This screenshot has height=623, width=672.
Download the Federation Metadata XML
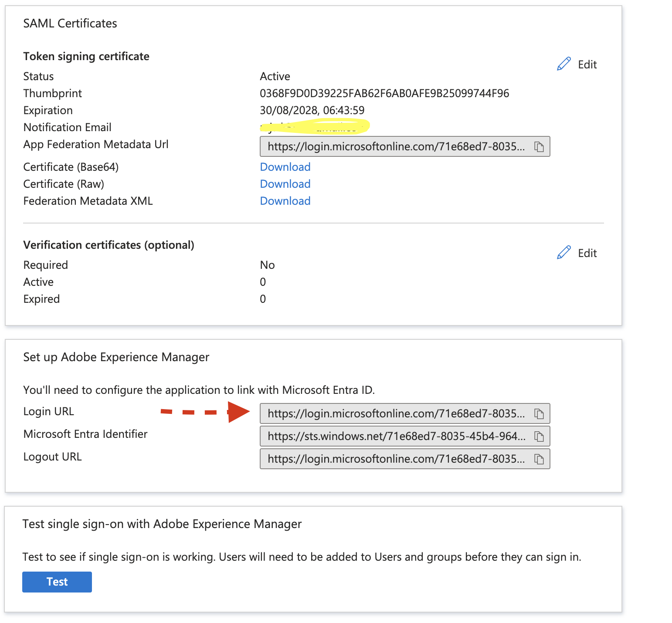point(285,201)
